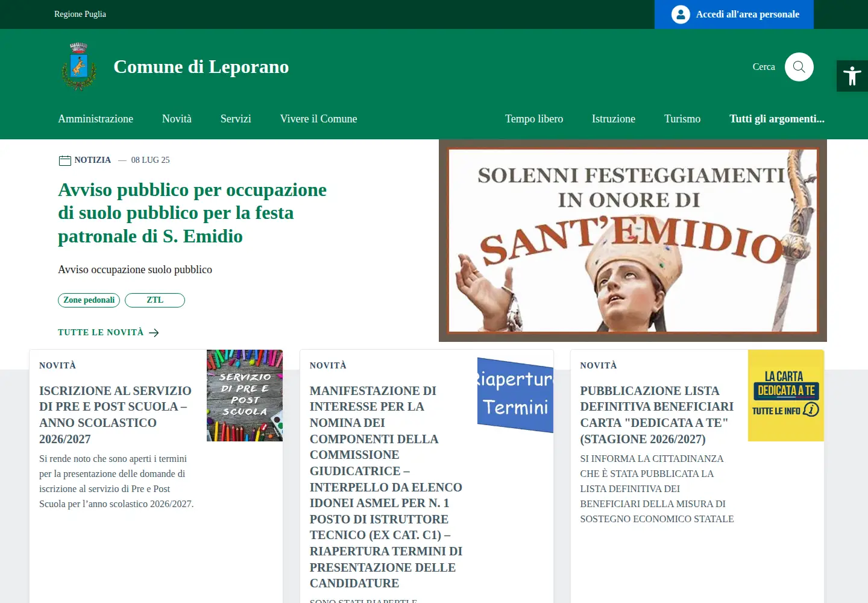Open the S. Emidio avviso pubblico headline
Screen dimensions: 868x603
192,213
